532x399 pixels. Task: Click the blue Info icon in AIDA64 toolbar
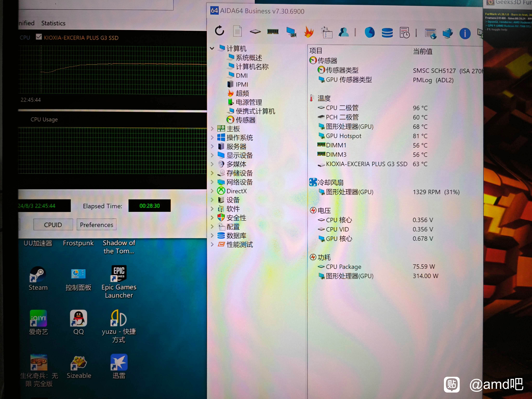coord(465,33)
